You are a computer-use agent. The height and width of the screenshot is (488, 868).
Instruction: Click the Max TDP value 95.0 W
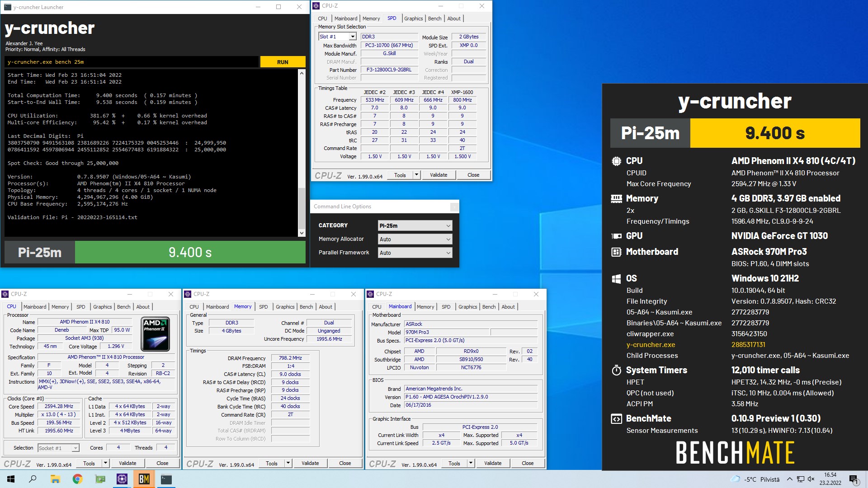point(122,330)
